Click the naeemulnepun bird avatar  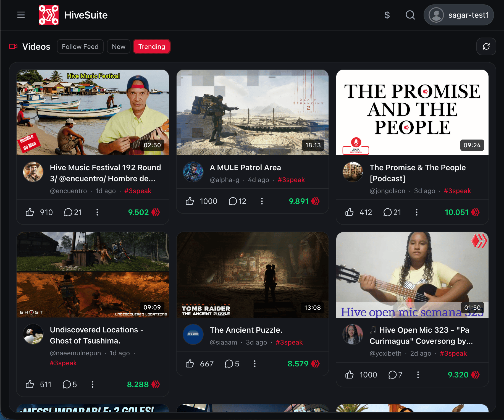[33, 334]
